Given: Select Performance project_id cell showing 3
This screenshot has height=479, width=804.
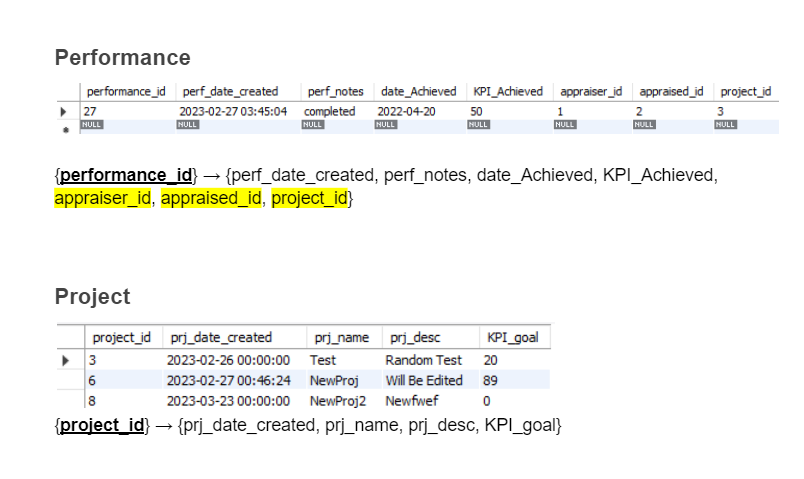Looking at the screenshot, I should tap(746, 111).
